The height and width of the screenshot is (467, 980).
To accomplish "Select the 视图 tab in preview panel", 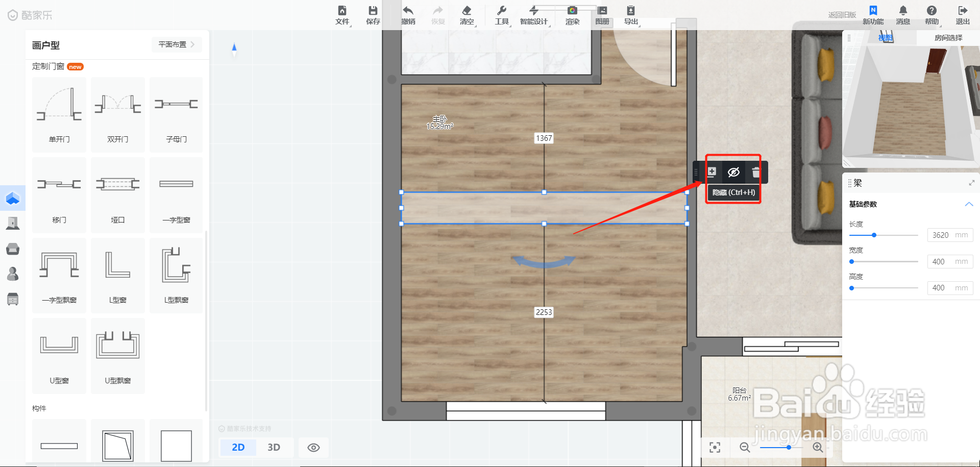I will coord(886,38).
